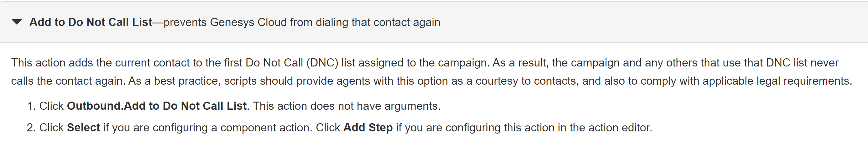Click "This action does not have arguments."

pyautogui.click(x=346, y=106)
